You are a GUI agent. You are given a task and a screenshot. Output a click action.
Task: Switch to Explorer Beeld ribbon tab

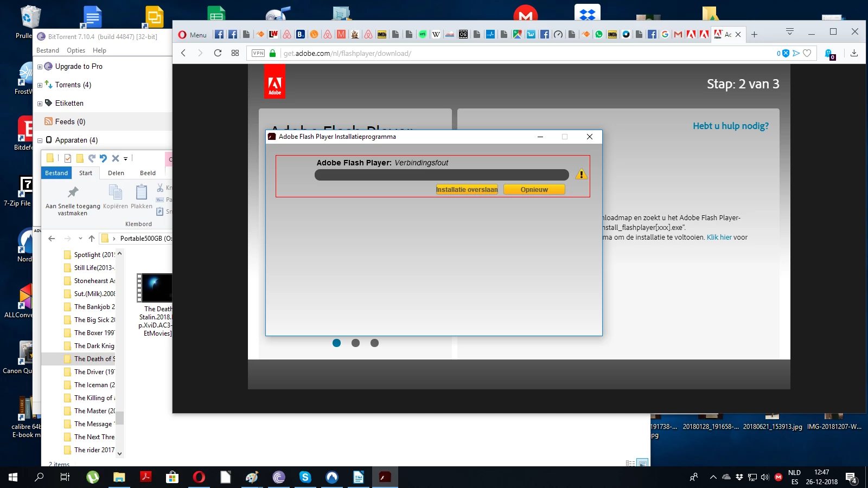point(148,173)
